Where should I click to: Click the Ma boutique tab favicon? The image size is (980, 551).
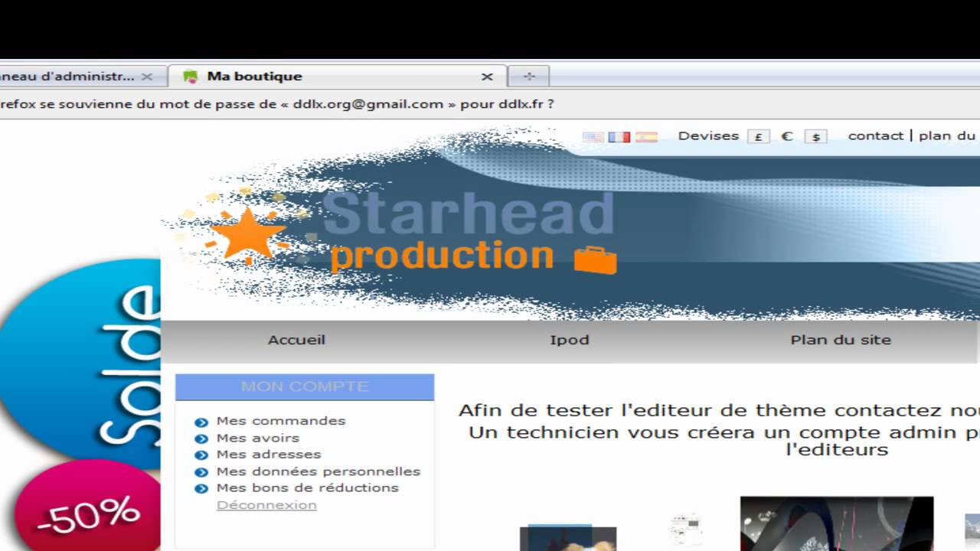(191, 77)
